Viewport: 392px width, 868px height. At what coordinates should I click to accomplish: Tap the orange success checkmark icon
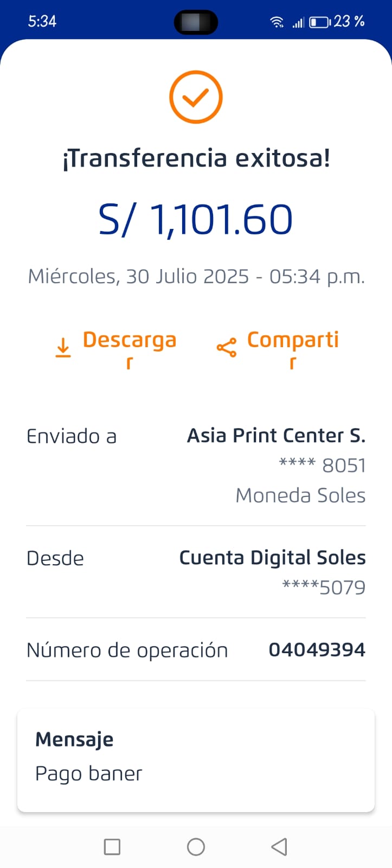(x=196, y=98)
